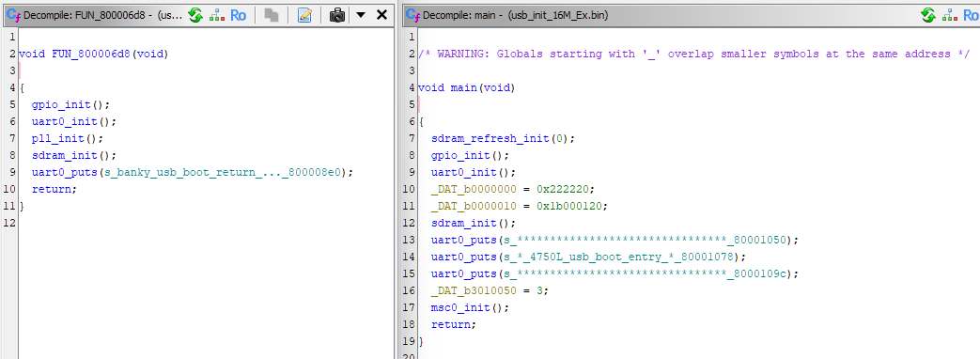
Task: Click the copy icon in FUN_800006d8 decompile toolbar
Action: coord(272,15)
